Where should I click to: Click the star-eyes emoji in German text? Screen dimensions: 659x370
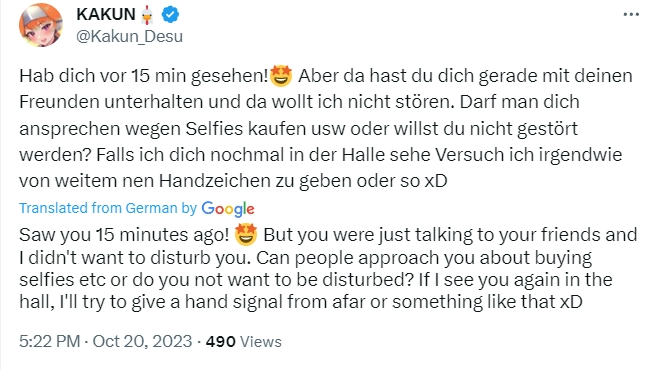point(281,76)
